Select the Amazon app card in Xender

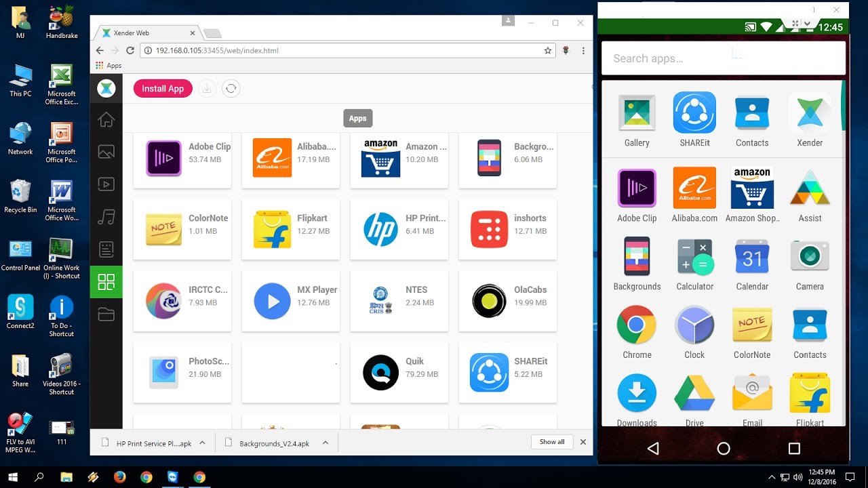click(399, 159)
